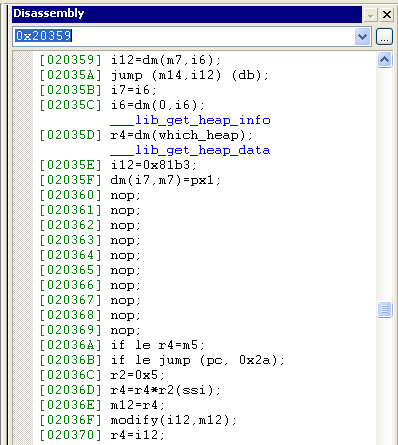Screen dimensions: 398x445
Task: Select instruction i12=0x81b3;
Action: [154, 165]
